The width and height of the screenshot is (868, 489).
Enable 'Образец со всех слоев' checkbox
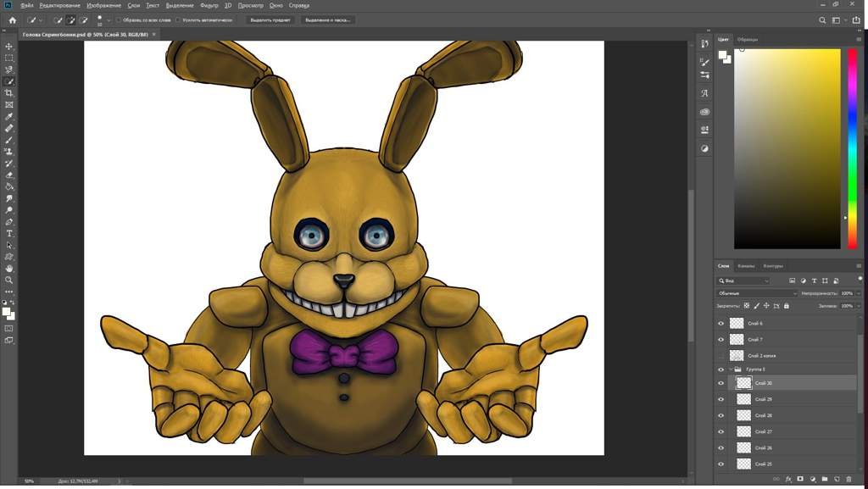pos(119,19)
